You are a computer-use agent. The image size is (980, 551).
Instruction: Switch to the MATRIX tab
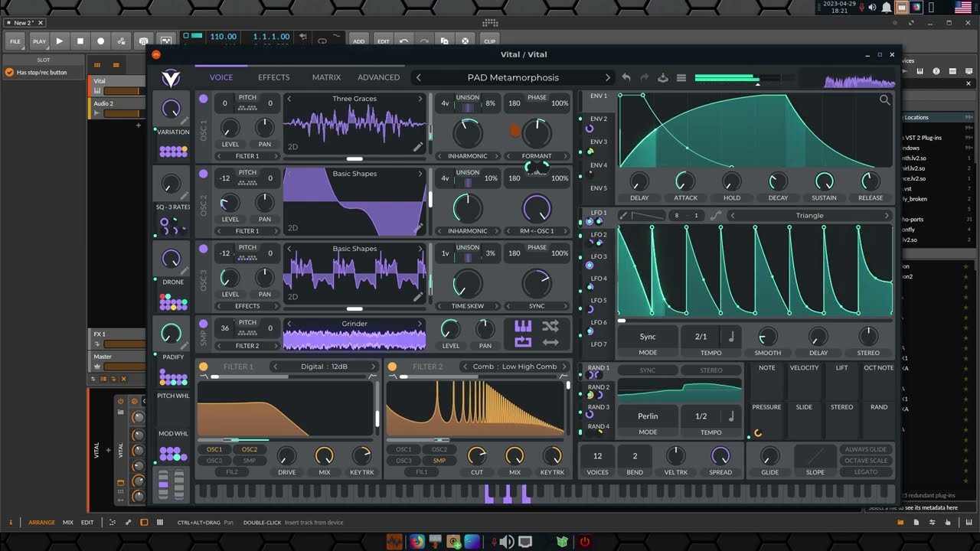point(326,77)
